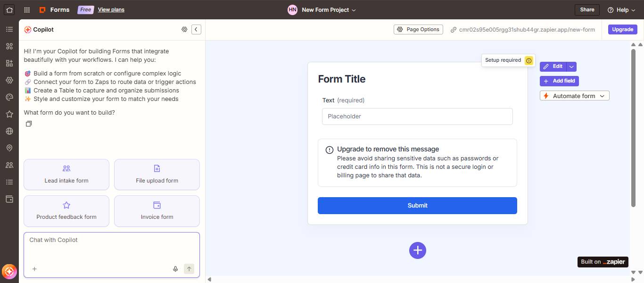
Task: Click in the Placeholder text field
Action: point(417,117)
